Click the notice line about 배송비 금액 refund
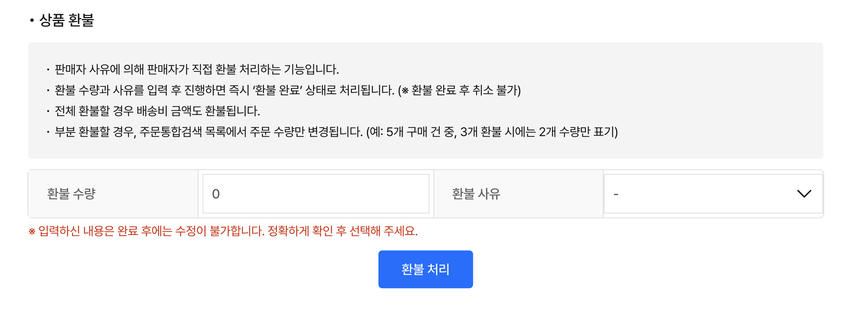868x317 pixels. [157, 111]
